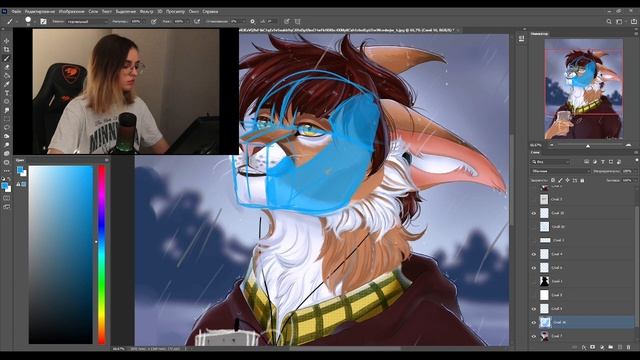Viewport: 640px width, 360px height.
Task: Open the brush blending mode dropdown
Action: (87, 21)
